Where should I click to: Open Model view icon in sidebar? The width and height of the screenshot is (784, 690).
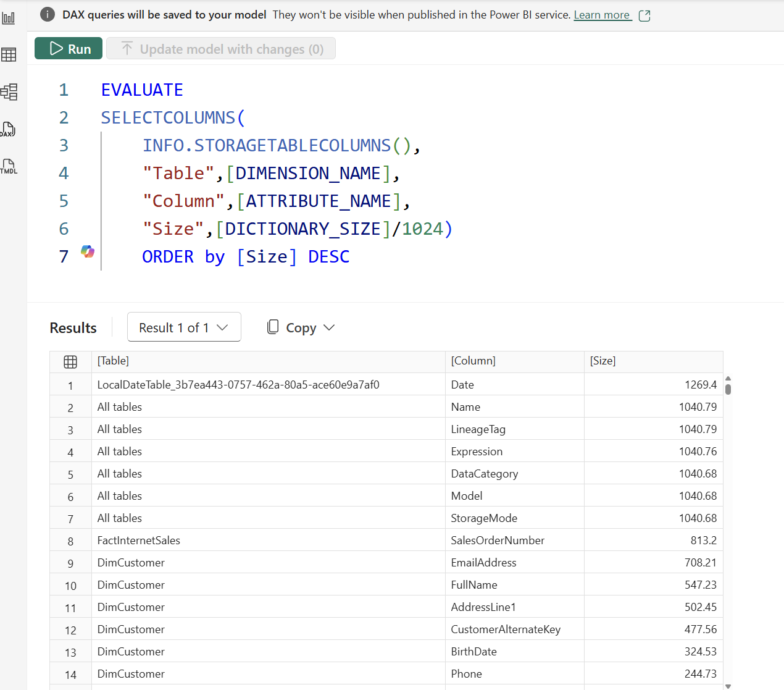pos(9,92)
